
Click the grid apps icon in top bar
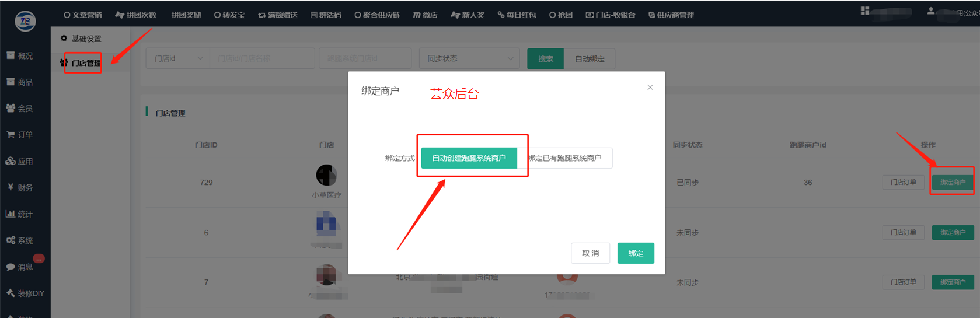click(865, 11)
